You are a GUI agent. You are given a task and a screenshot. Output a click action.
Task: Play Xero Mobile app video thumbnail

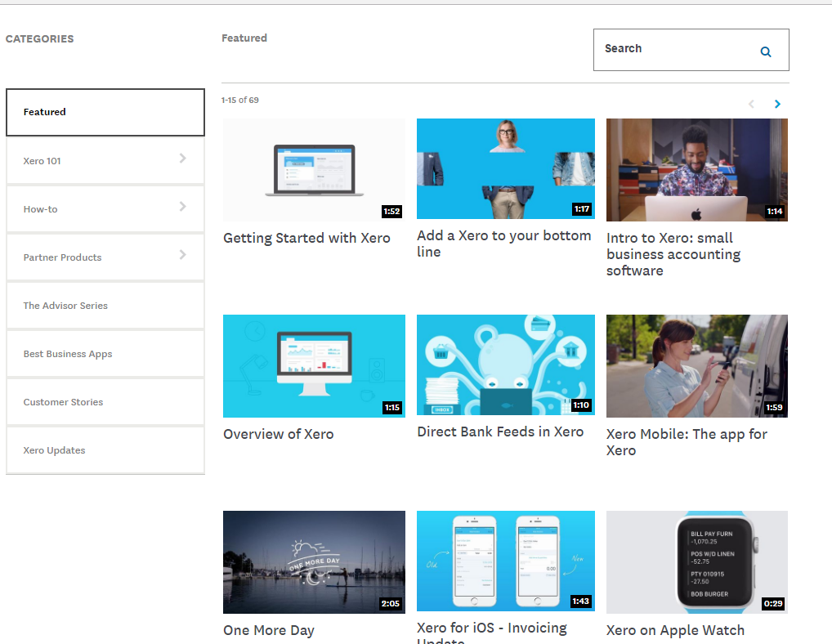tap(696, 366)
